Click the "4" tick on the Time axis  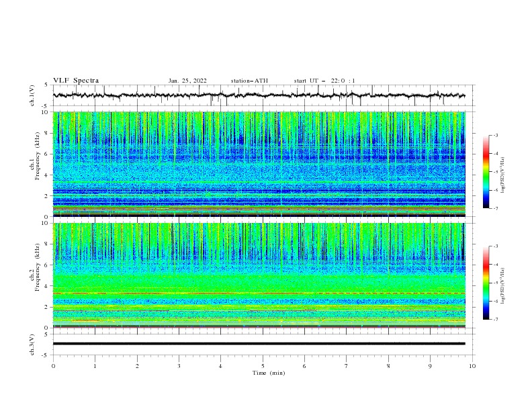[x=220, y=366]
